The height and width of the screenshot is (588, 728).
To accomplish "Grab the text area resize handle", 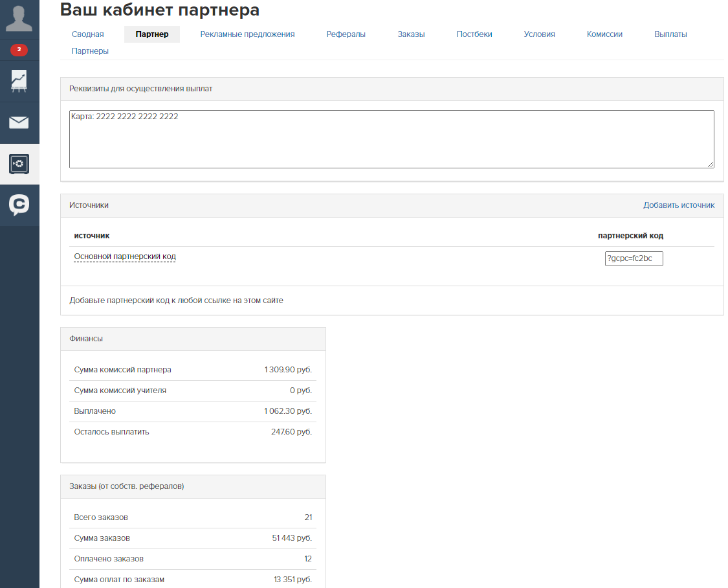I will (x=711, y=164).
